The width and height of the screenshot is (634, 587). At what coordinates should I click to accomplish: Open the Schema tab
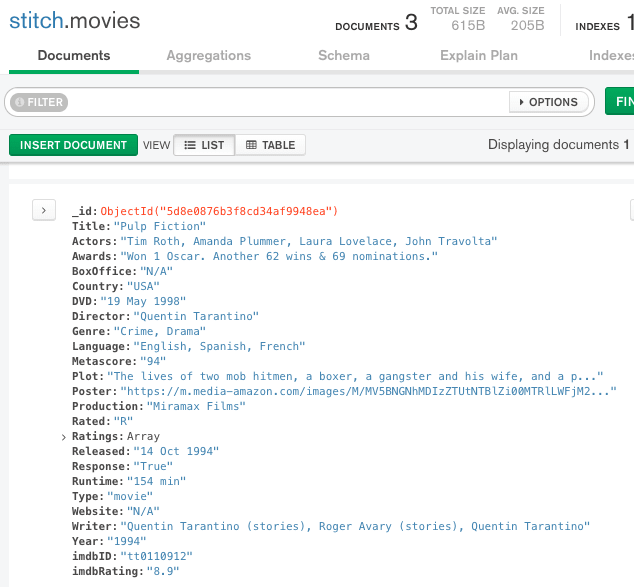344,56
